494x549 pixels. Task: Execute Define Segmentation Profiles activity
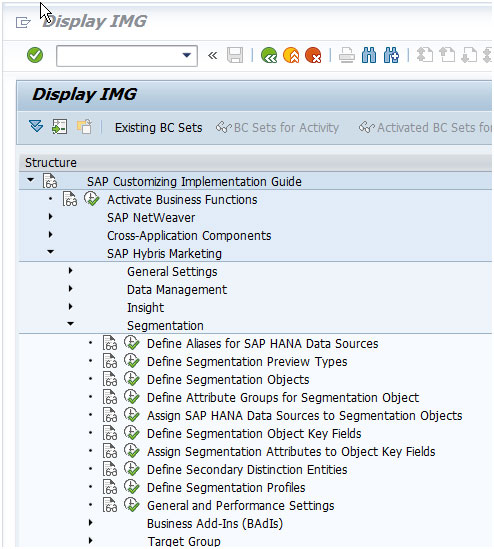pyautogui.click(x=132, y=487)
